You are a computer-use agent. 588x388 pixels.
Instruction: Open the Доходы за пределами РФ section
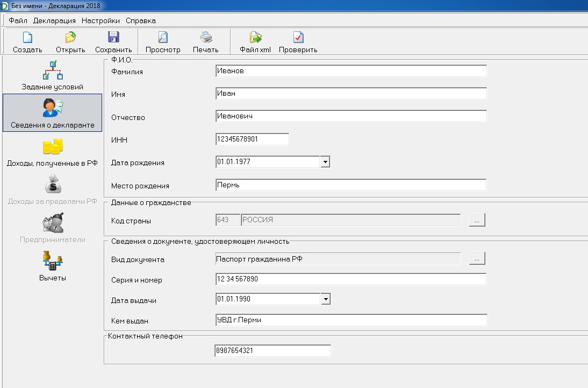tap(53, 189)
